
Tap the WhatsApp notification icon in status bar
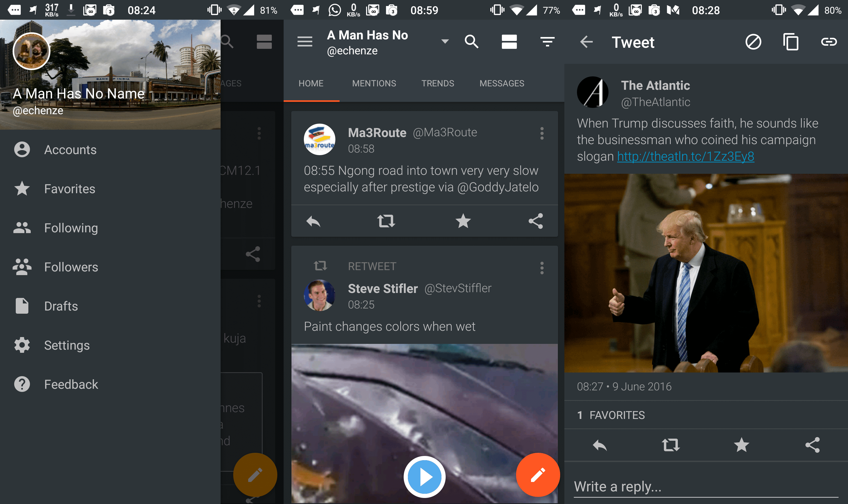click(335, 10)
